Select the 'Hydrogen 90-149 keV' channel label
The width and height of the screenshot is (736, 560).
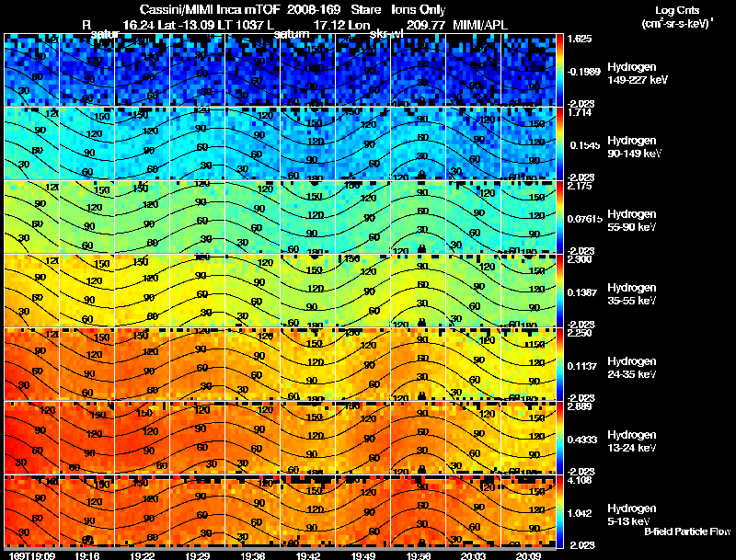coord(634,147)
